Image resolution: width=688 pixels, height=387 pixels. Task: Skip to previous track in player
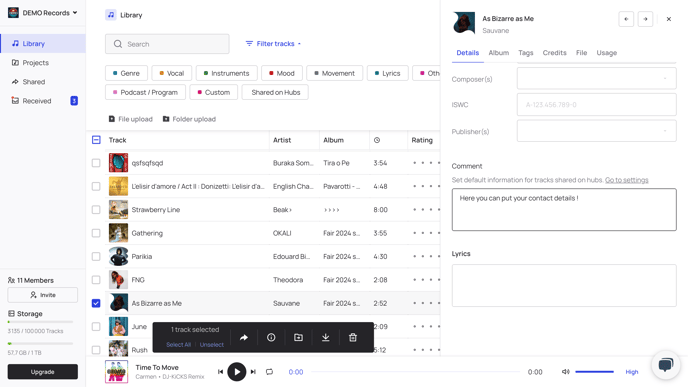[x=220, y=372]
